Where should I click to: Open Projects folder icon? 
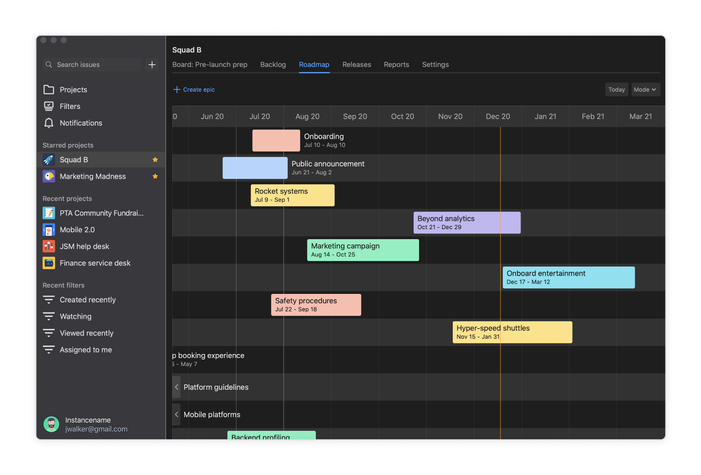(49, 90)
